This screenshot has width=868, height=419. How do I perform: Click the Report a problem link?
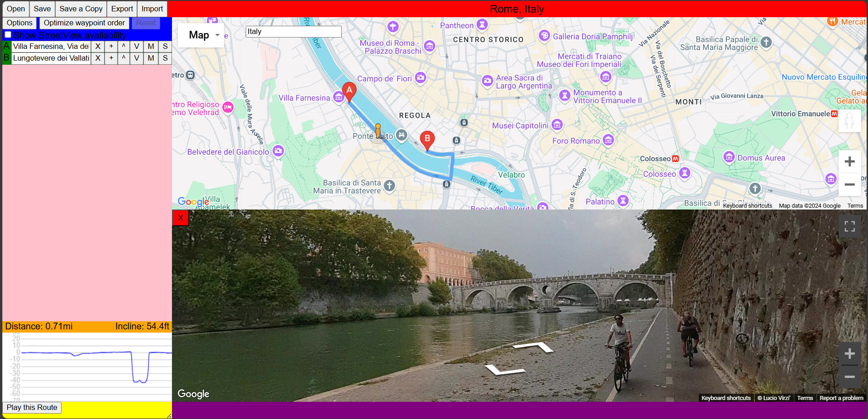[x=841, y=398]
